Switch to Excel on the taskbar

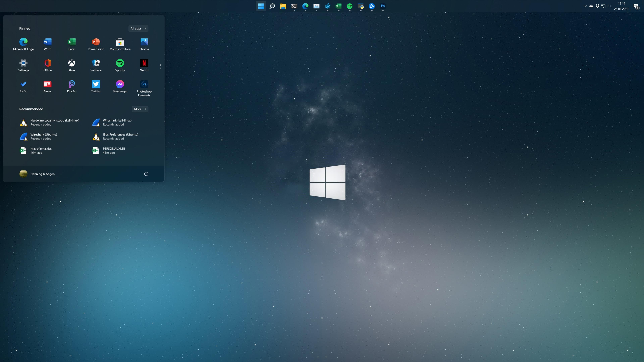point(339,6)
